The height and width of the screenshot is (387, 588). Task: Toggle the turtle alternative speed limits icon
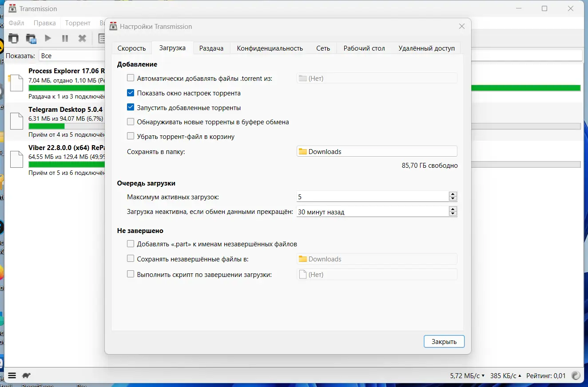pyautogui.click(x=26, y=375)
